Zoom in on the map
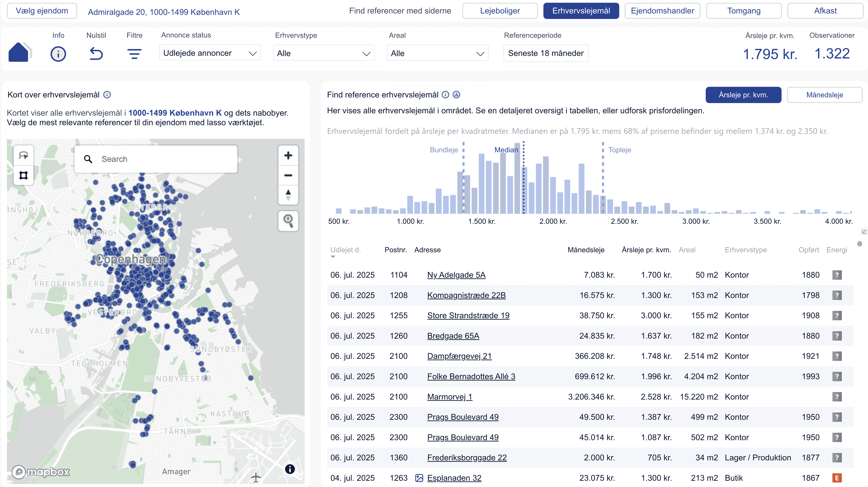This screenshot has width=868, height=487. coord(288,156)
